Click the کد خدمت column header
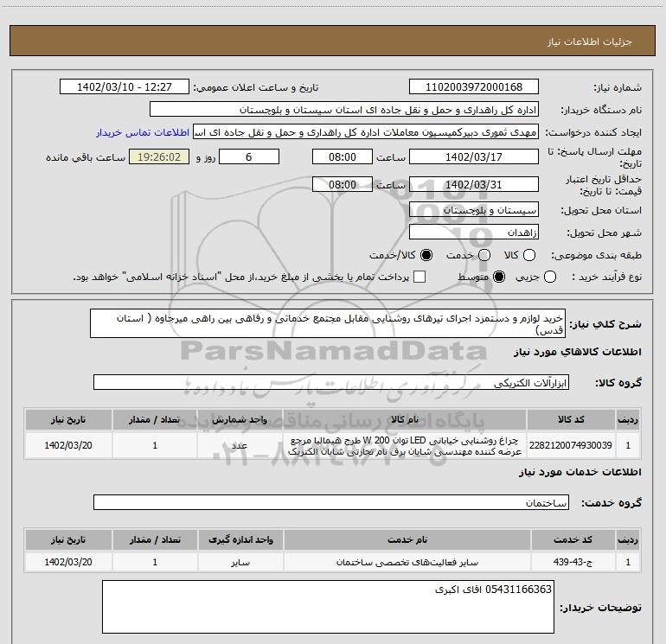 pos(573,540)
